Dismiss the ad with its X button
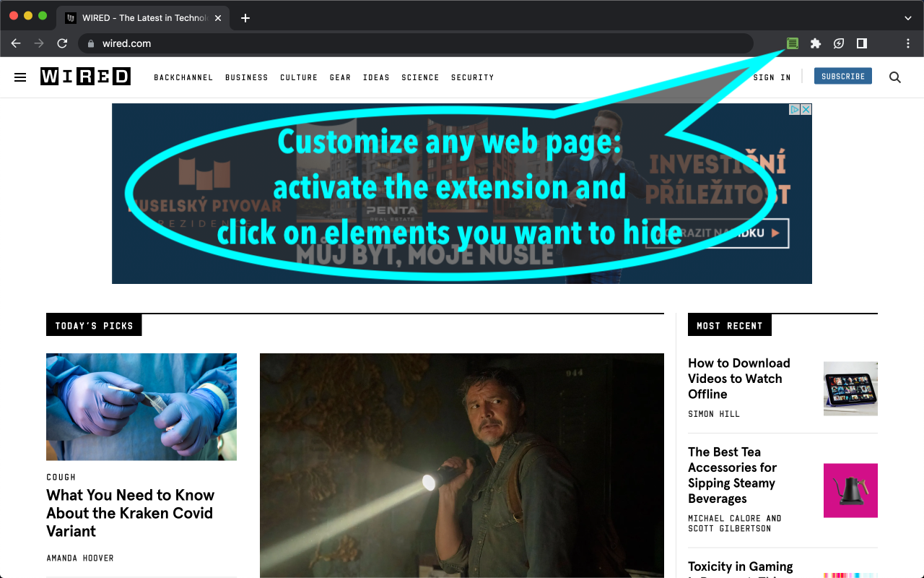924x578 pixels. tap(806, 108)
